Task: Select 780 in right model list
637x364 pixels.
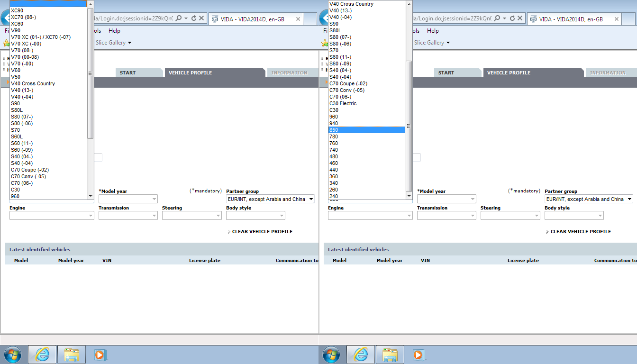Action: click(x=367, y=136)
